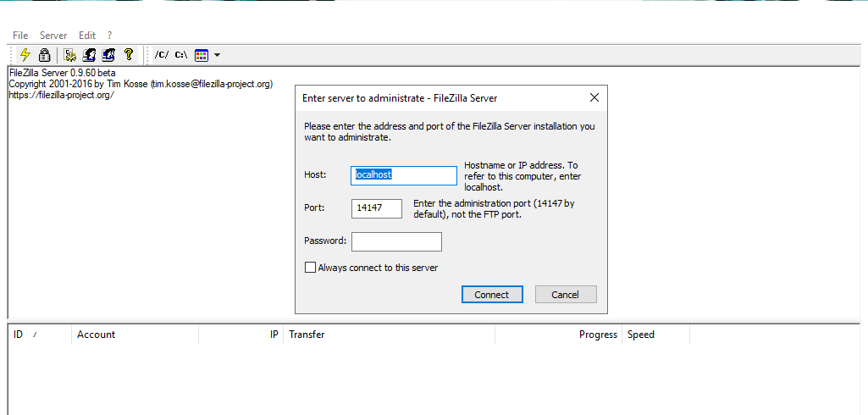Close the Enter server dialog

[x=594, y=98]
